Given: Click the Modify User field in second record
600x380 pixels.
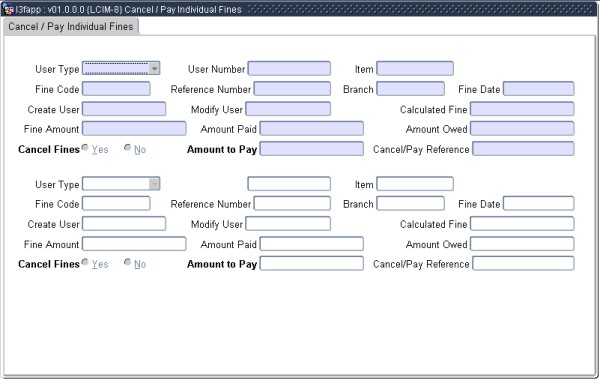Looking at the screenshot, I should click(x=288, y=223).
